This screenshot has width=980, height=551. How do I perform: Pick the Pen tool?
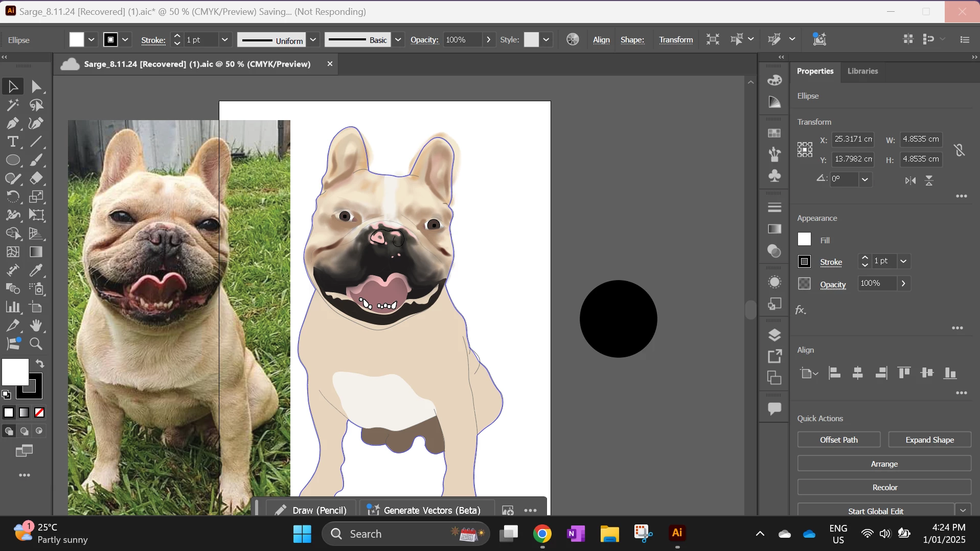[x=13, y=124]
